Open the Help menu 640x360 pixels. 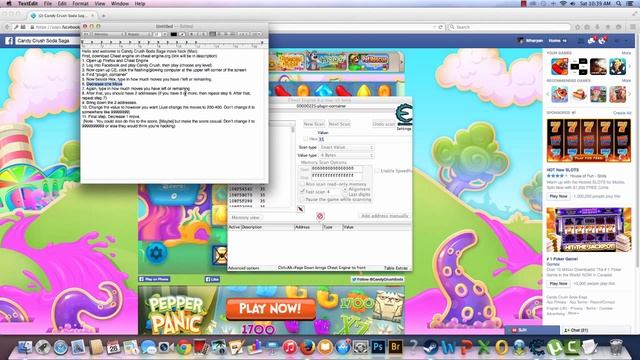pos(140,4)
